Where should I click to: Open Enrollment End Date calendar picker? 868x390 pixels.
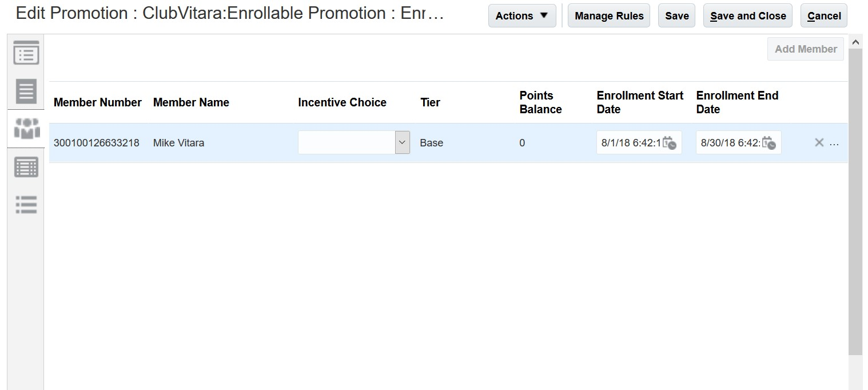[769, 143]
